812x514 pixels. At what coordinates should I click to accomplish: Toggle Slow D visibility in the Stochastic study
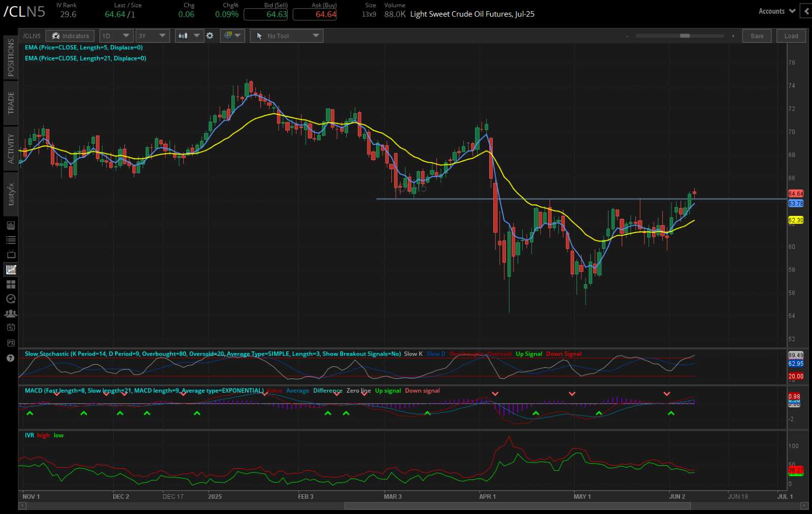435,354
